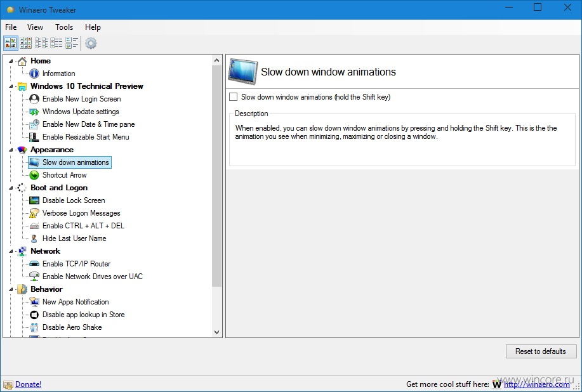Click the tree scrollbar up arrow
This screenshot has width=582, height=392.
pyautogui.click(x=217, y=60)
